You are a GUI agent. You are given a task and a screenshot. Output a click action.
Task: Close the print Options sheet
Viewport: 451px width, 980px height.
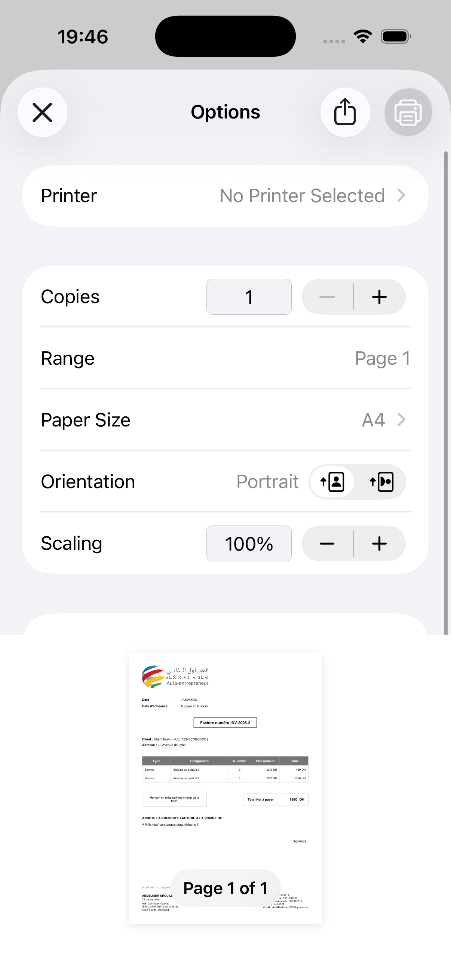click(43, 112)
